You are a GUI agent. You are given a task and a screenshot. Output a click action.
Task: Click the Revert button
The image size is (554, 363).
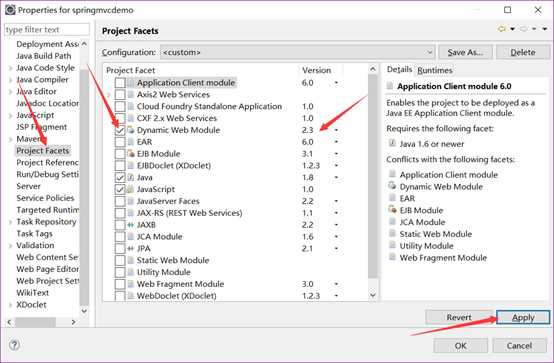coord(459,317)
